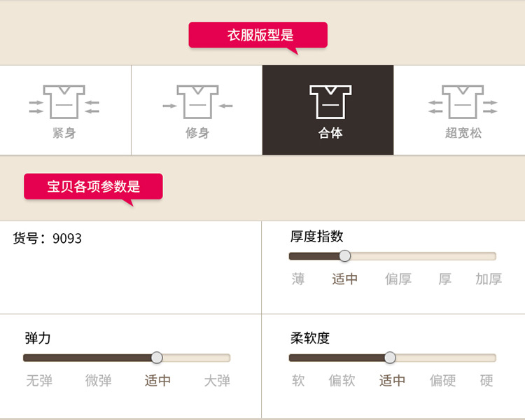This screenshot has height=420, width=525.
Task: Set softness to 偏软
Action: pos(342,381)
